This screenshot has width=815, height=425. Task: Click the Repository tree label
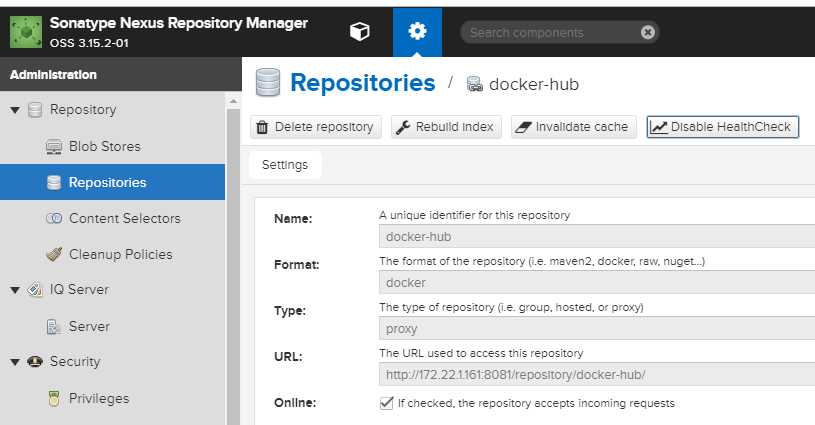(83, 110)
